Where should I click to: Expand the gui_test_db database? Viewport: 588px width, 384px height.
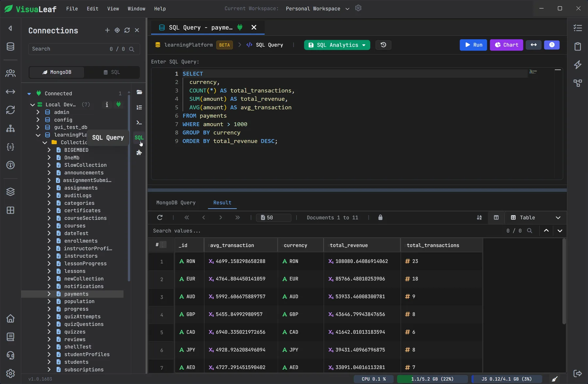pyautogui.click(x=38, y=127)
